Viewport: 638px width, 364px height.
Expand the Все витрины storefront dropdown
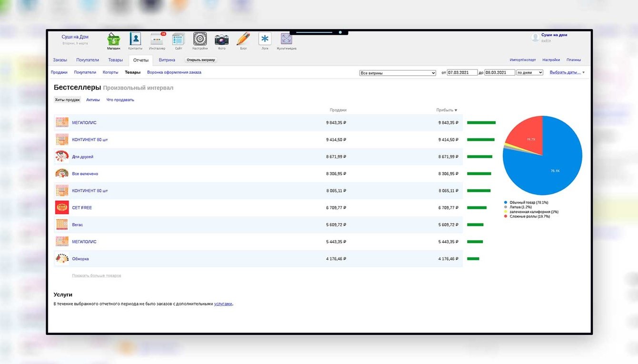click(x=398, y=73)
